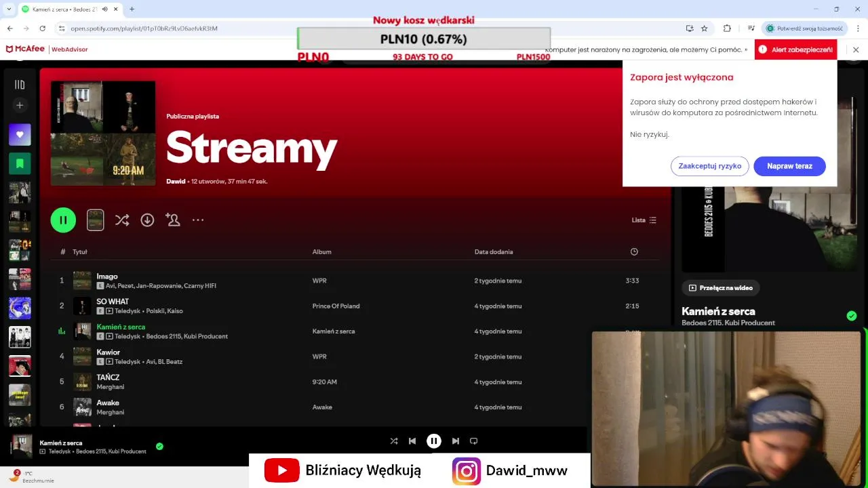The image size is (868, 488).
Task: Toggle shuffle icon in playlist action row
Action: 122,220
